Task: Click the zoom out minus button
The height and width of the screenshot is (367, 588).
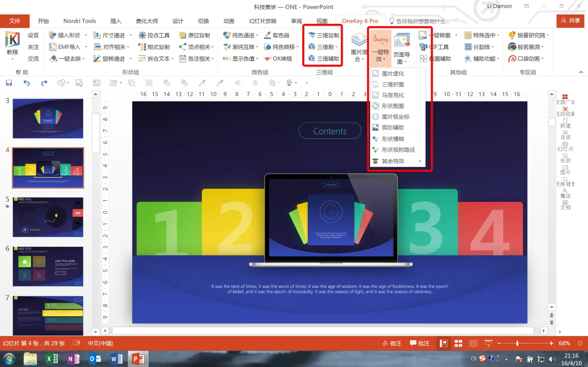Action: (x=499, y=343)
